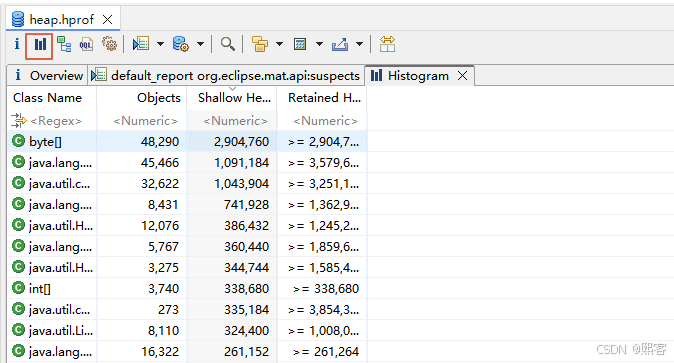Click the Numeric filter under Retained Heap
The height and width of the screenshot is (363, 674).
coord(325,121)
